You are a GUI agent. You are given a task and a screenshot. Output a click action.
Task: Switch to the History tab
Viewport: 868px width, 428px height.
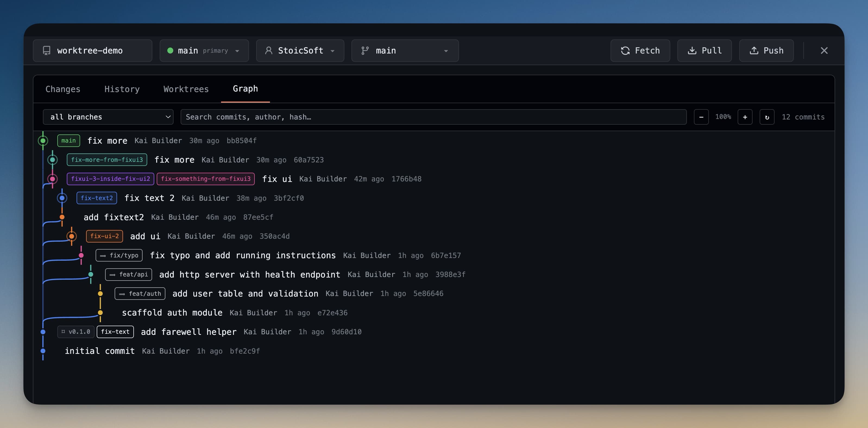tap(122, 89)
